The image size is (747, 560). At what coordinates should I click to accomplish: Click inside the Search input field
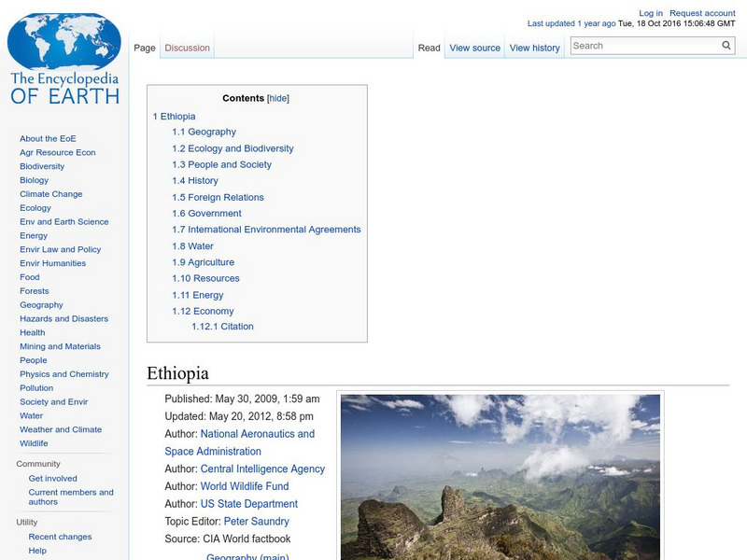click(635, 45)
